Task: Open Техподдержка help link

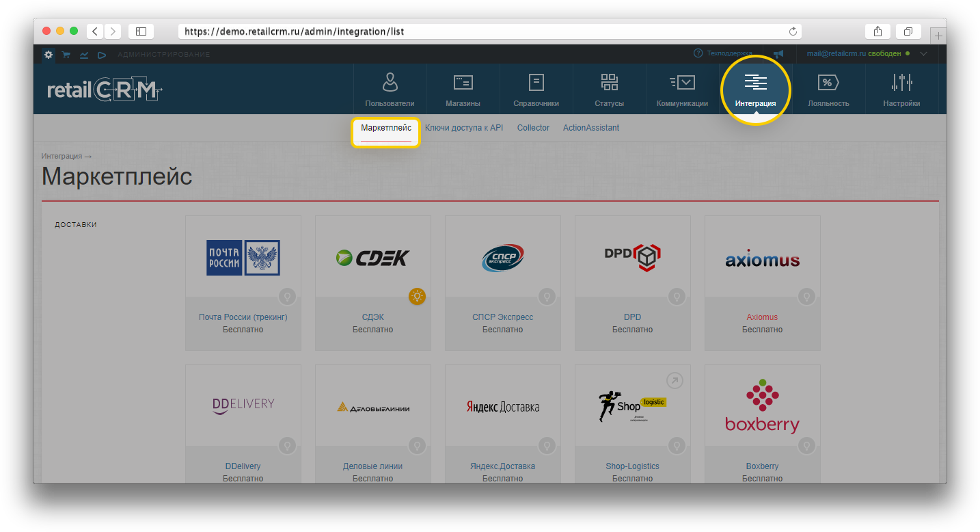Action: tap(723, 53)
